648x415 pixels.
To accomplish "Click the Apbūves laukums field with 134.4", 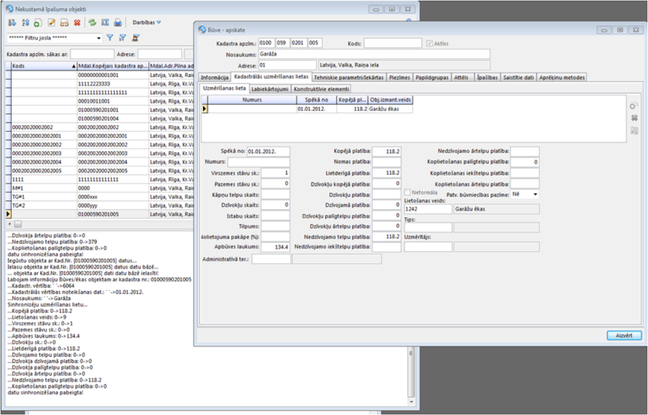I will tap(275, 247).
